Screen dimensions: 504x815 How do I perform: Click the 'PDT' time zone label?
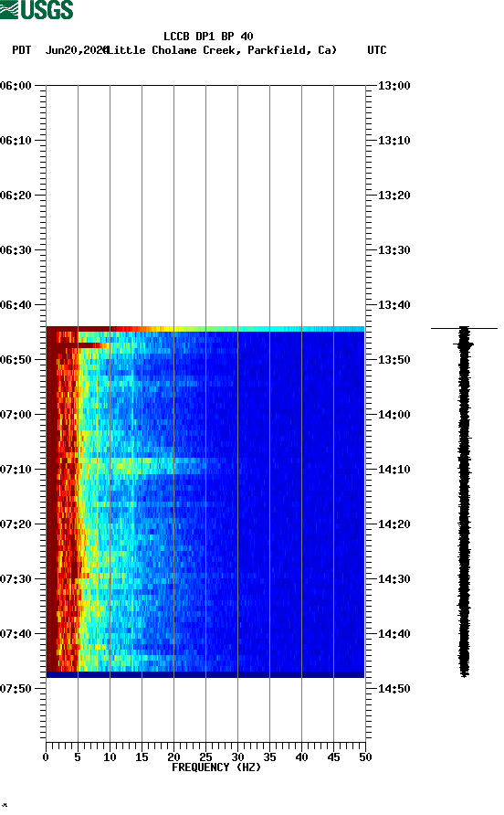(x=21, y=50)
